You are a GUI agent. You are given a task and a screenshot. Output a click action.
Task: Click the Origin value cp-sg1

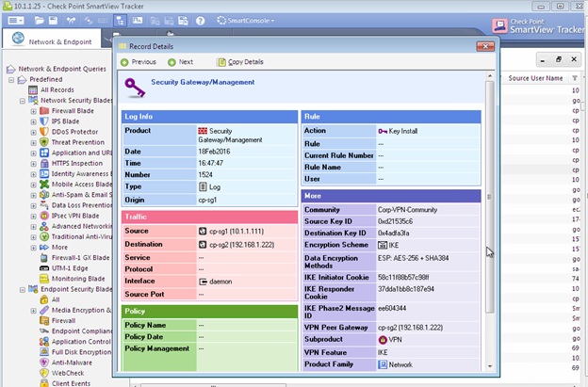coord(207,200)
